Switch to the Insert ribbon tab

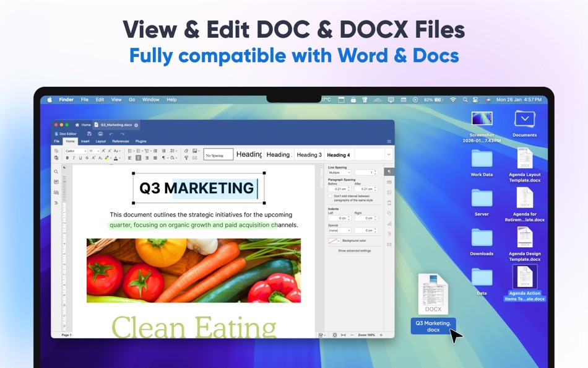pos(85,141)
